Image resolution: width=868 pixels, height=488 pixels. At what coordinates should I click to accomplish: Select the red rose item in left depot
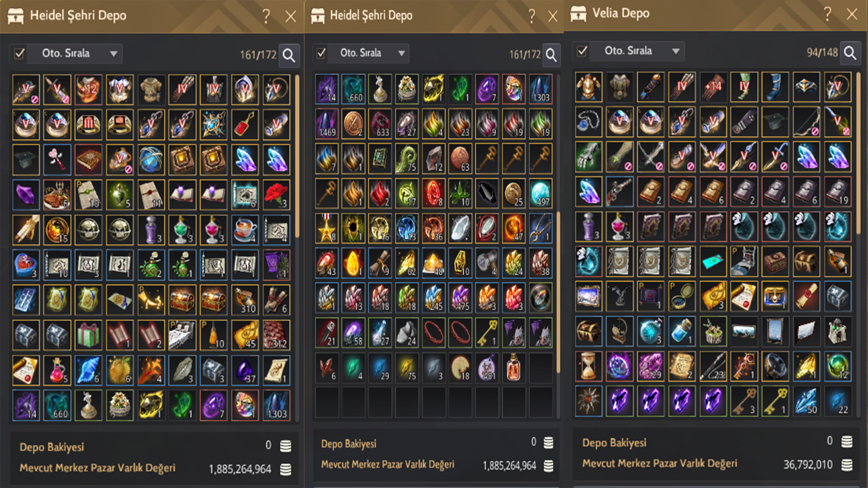(276, 194)
